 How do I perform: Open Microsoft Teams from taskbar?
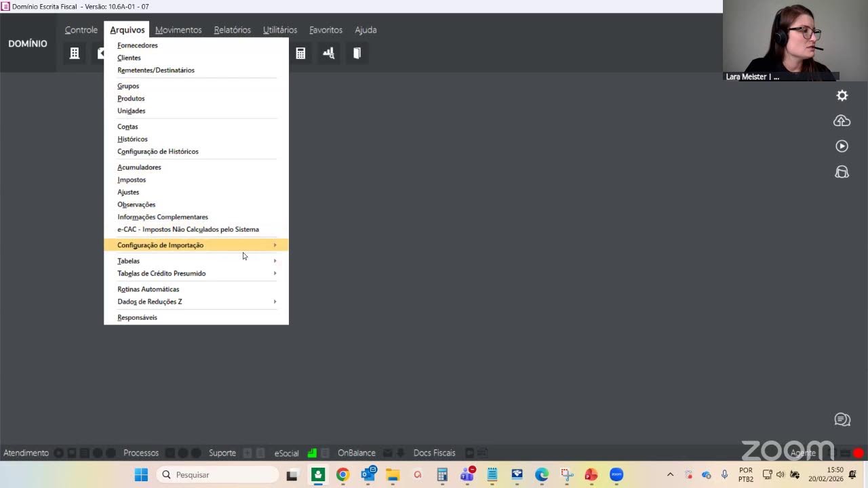click(467, 474)
